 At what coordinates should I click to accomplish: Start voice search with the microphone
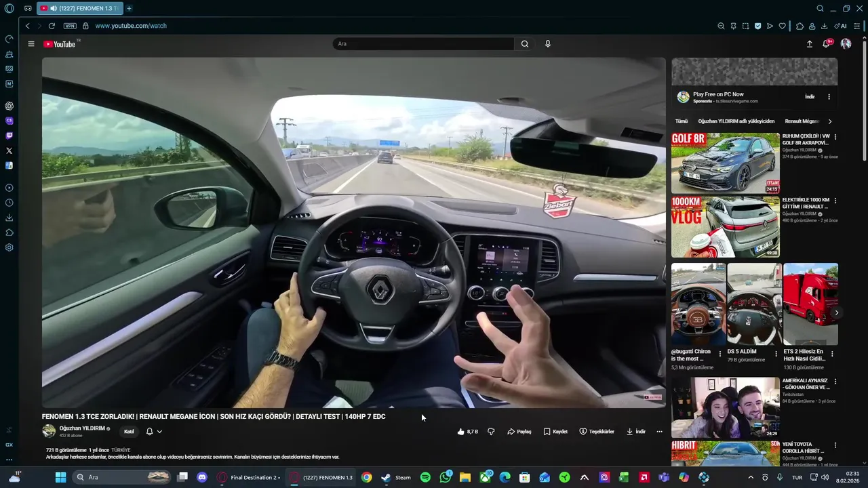pos(548,44)
